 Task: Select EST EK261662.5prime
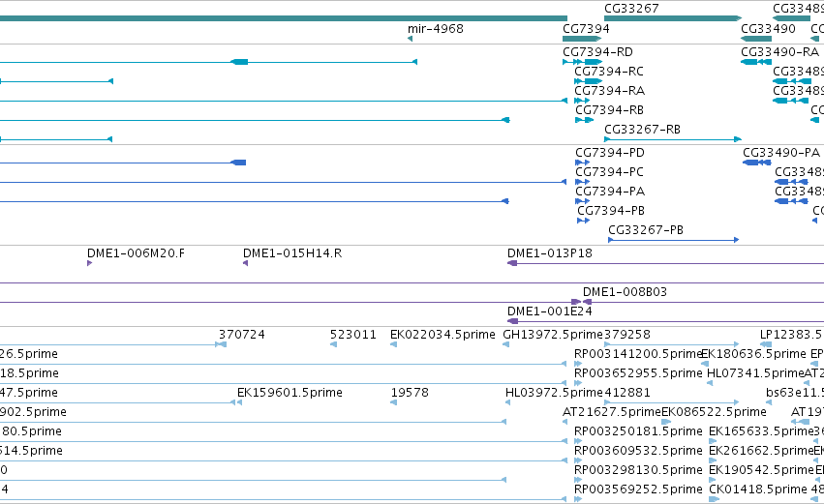[761, 452]
